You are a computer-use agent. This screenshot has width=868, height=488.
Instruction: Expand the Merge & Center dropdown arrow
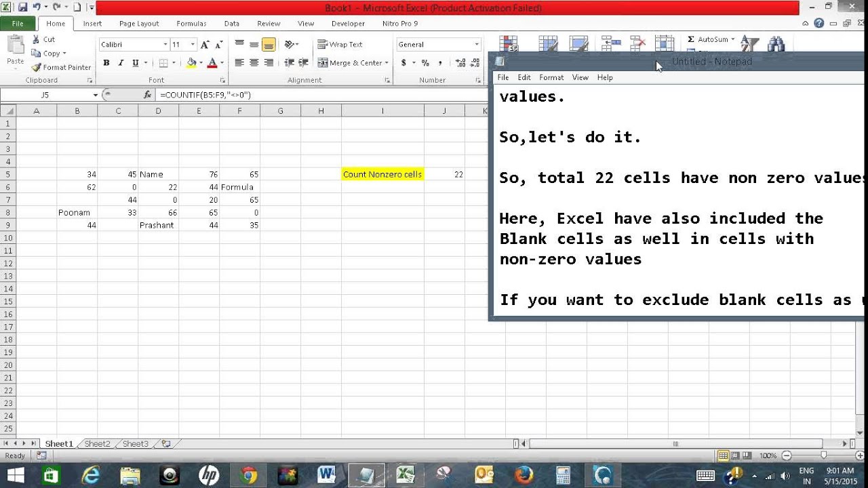point(387,63)
